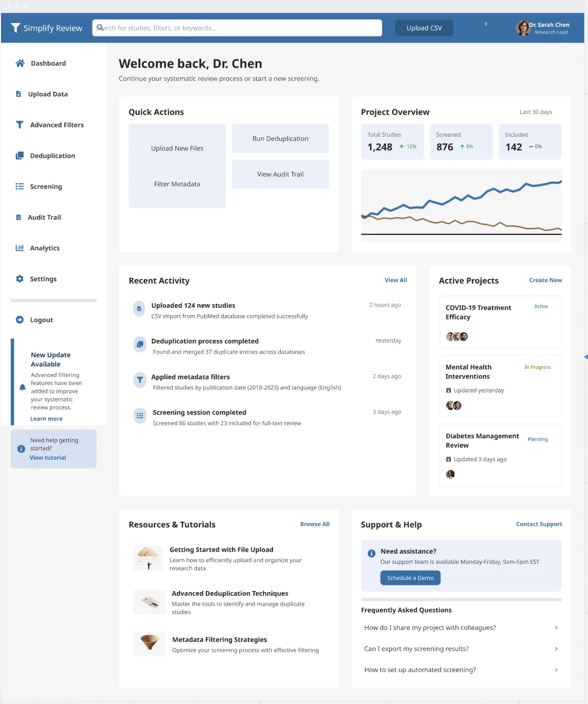588x704 pixels.
Task: Click Filter Metadata quick action
Action: 177,184
